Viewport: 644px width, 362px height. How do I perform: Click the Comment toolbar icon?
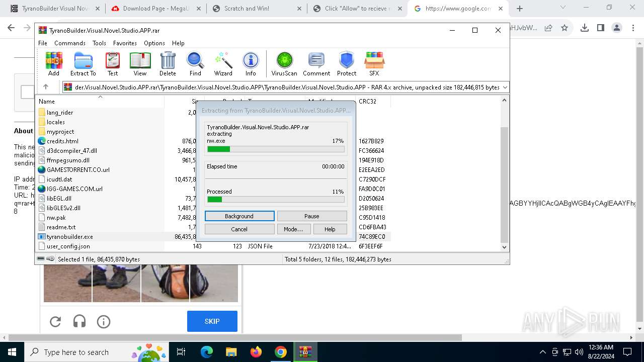click(x=316, y=64)
